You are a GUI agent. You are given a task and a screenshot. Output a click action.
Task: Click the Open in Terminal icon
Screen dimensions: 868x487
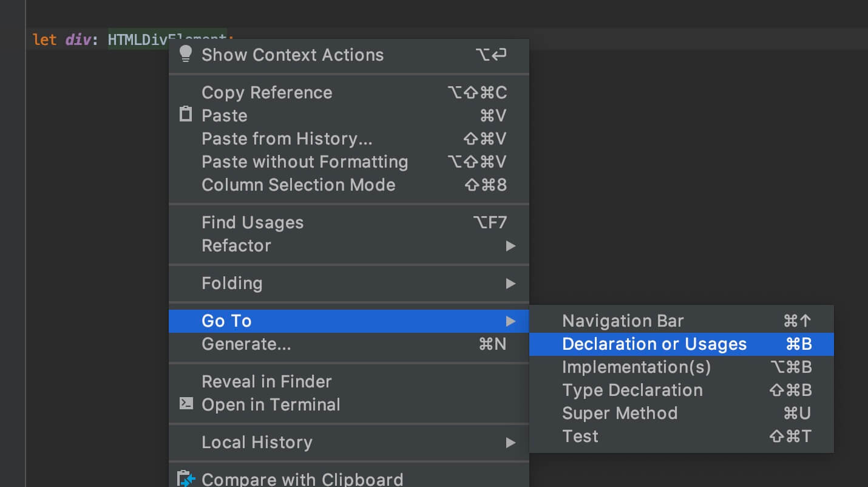coord(186,403)
